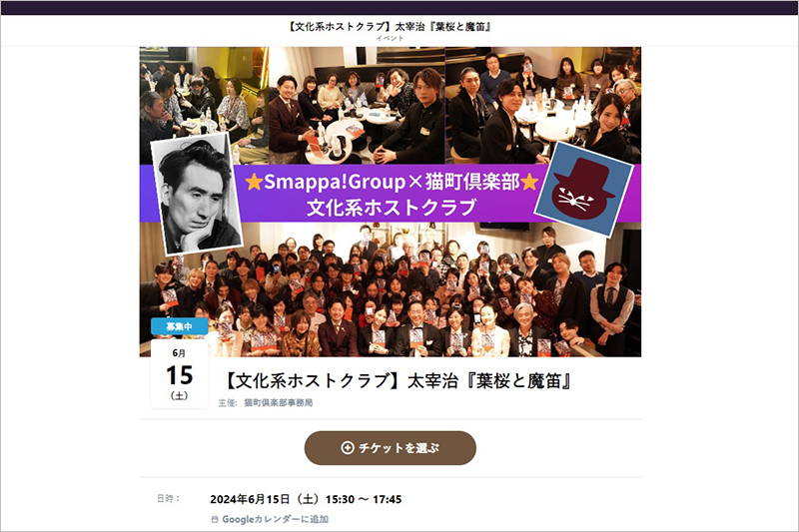Open the top-center round table photo

click(357, 106)
